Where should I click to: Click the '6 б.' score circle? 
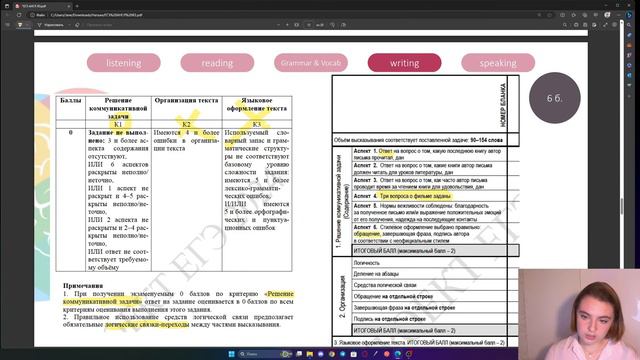[x=555, y=98]
